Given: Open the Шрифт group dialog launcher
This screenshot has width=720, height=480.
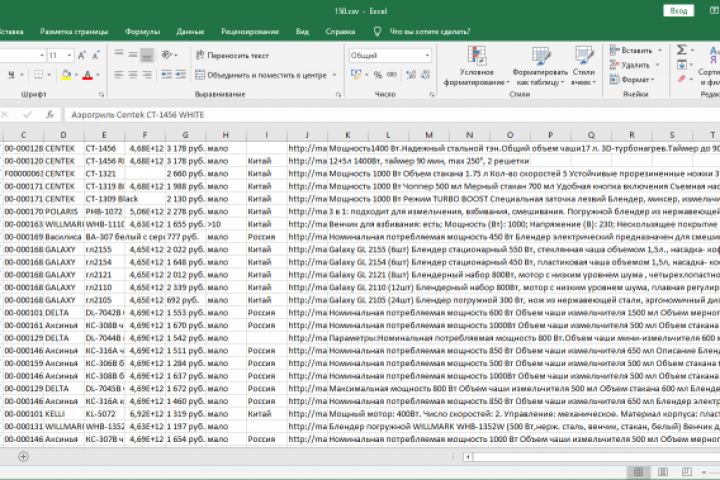Looking at the screenshot, I should [x=101, y=94].
